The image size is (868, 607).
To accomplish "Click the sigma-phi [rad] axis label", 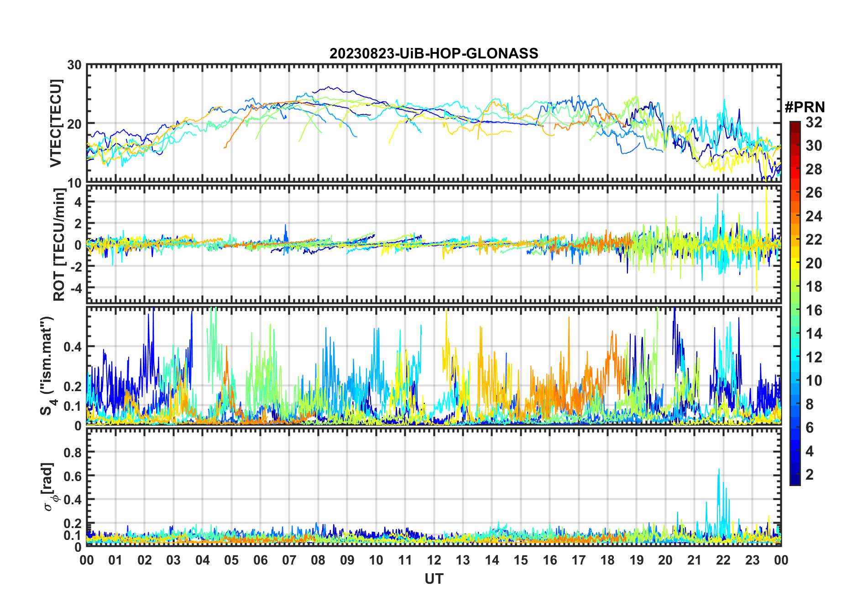I will pyautogui.click(x=50, y=487).
